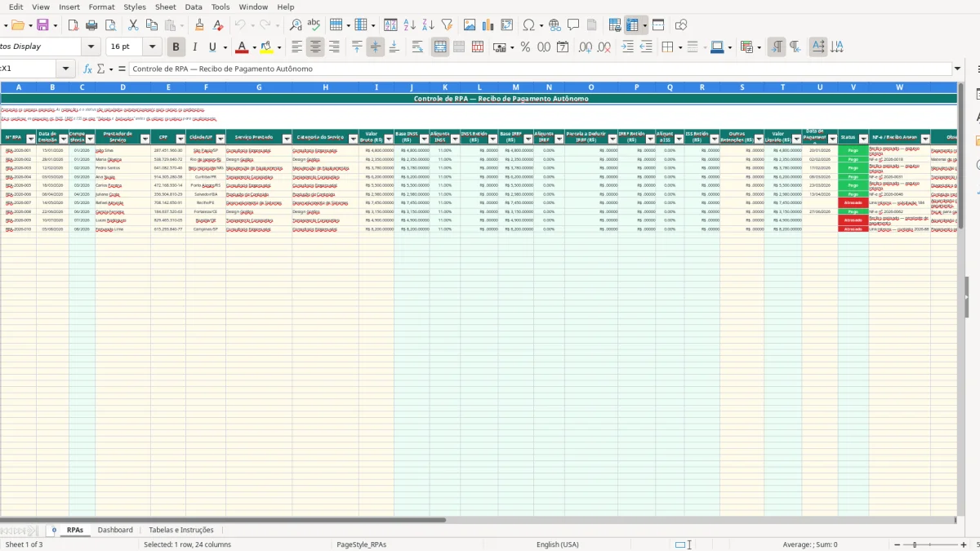Toggle Center Horizontally alignment
Screen dimensions: 980x551
(x=315, y=47)
